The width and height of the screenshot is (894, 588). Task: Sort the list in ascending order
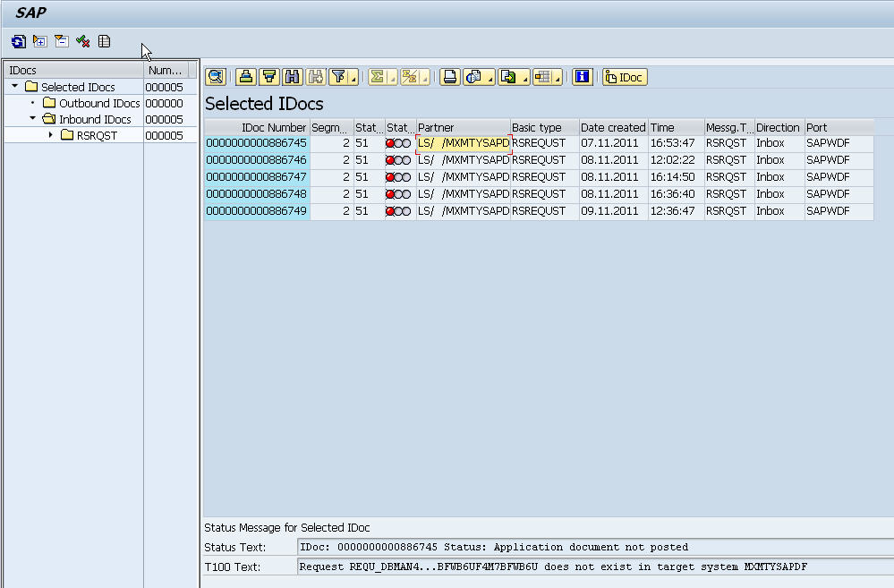(x=246, y=77)
